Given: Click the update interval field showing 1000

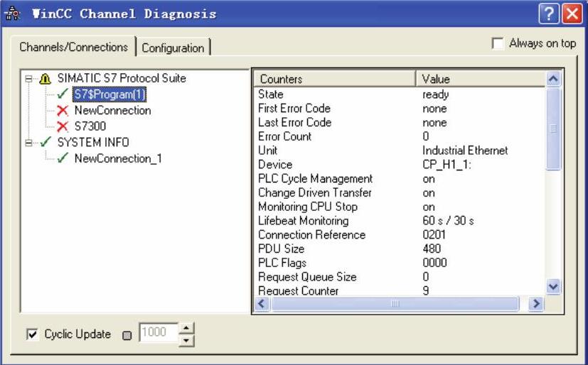Looking at the screenshot, I should pos(159,332).
